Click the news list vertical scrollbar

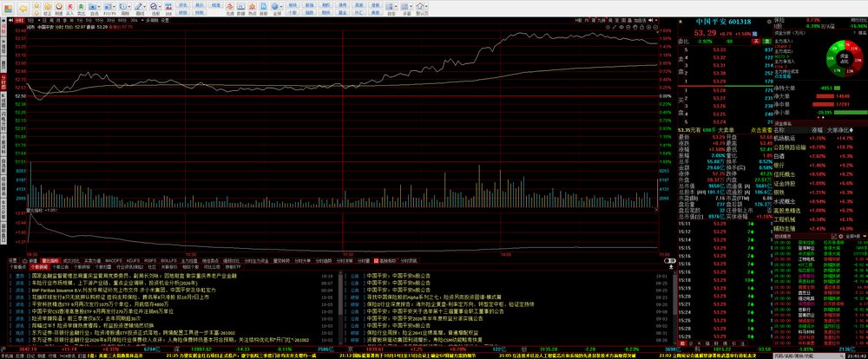pyautogui.click(x=675, y=308)
